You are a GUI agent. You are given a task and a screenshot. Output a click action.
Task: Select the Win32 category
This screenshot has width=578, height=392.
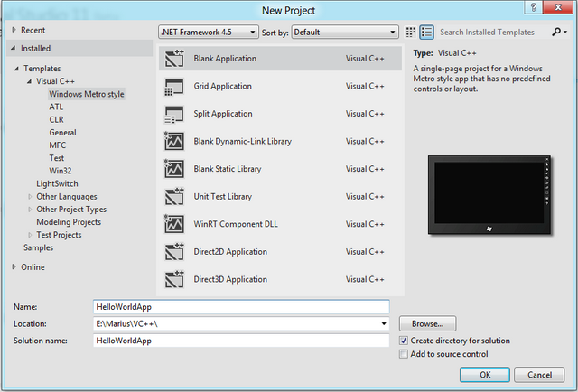[x=61, y=171]
